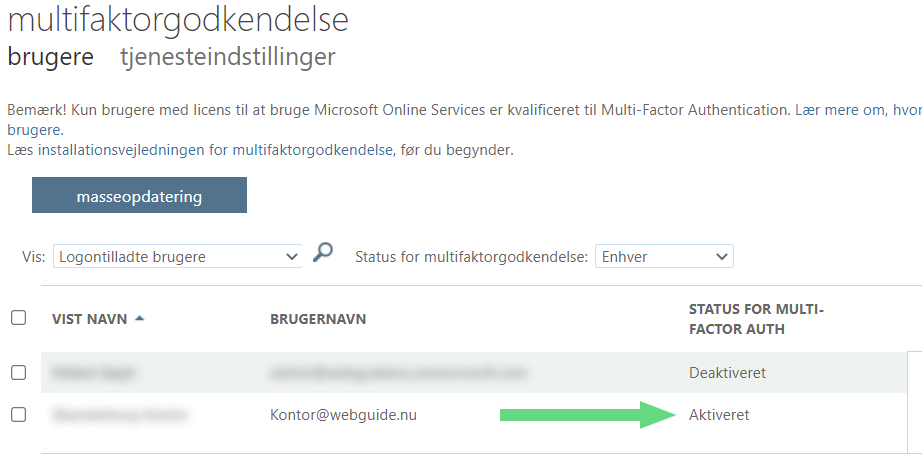Viewport: 922px width, 465px height.
Task: Follow the 'Lær mere om' link
Action: tap(858, 110)
